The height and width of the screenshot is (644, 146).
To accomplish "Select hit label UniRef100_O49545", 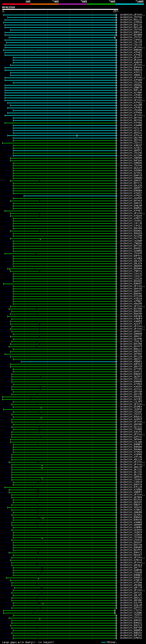I will coord(131,198).
